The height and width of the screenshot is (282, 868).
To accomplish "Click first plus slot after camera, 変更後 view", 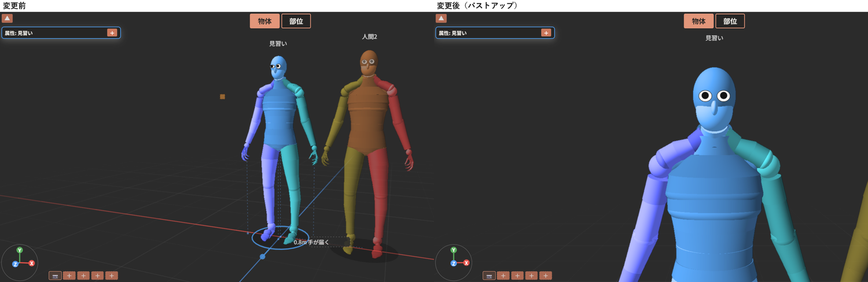I will tap(503, 276).
